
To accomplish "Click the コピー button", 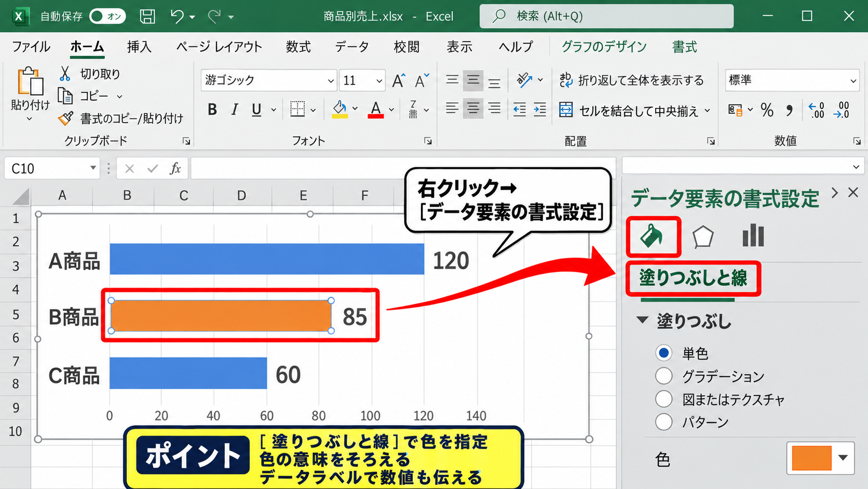I will click(x=90, y=96).
